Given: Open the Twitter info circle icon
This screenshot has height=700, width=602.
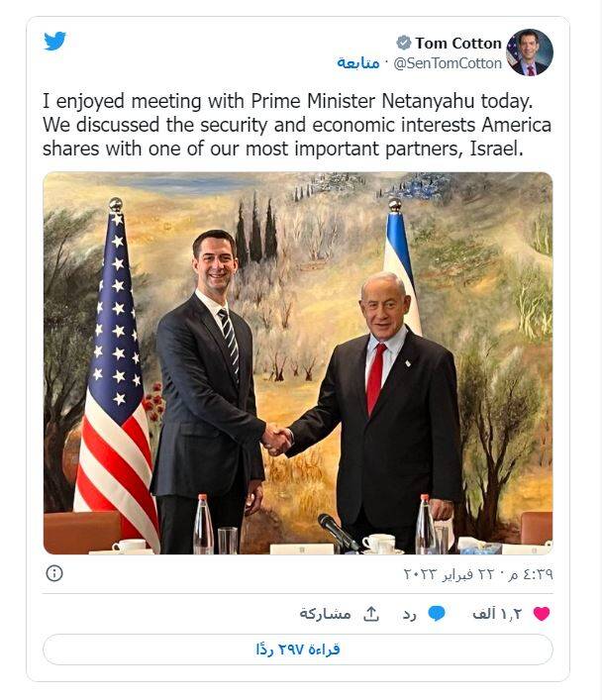Looking at the screenshot, I should (55, 573).
